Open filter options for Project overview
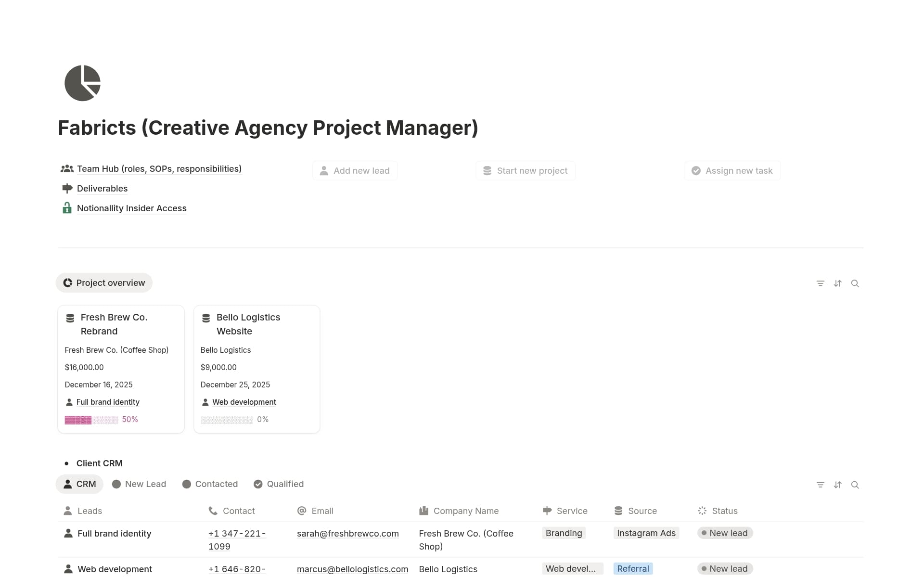Image resolution: width=924 pixels, height=577 pixels. [821, 283]
